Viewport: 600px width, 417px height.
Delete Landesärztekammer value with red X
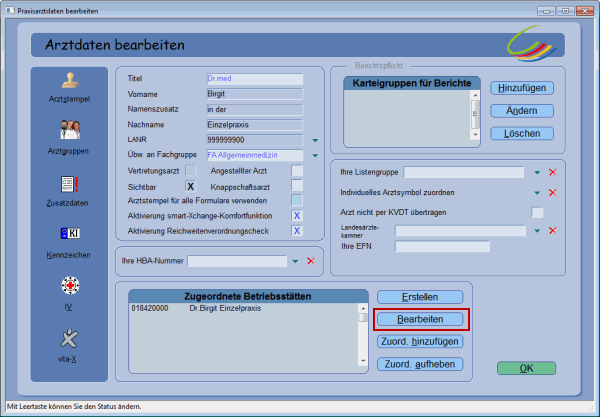pyautogui.click(x=552, y=231)
